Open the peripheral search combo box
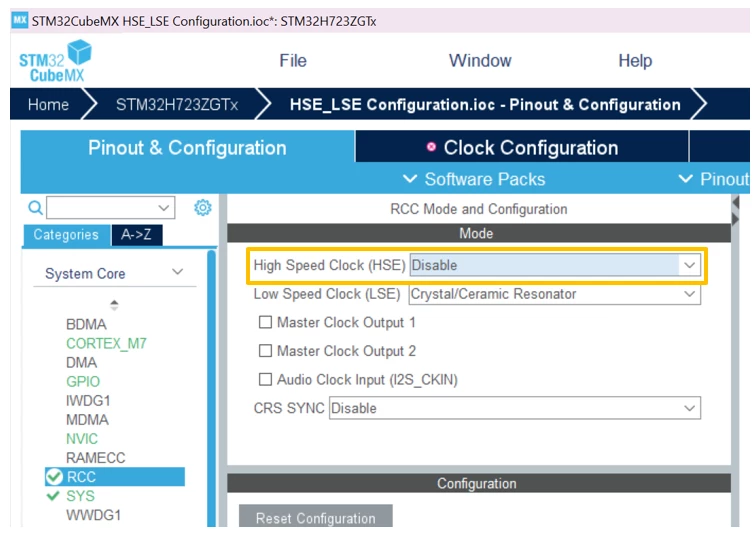 110,208
